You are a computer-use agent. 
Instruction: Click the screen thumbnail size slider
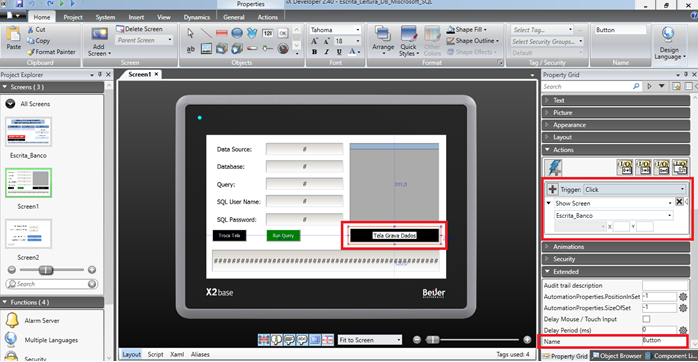pyautogui.click(x=46, y=270)
